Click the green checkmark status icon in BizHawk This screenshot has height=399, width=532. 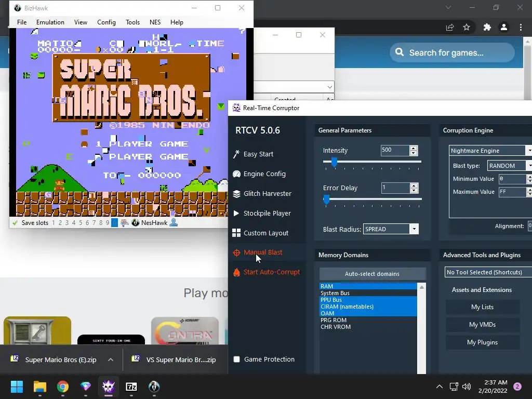tap(15, 223)
